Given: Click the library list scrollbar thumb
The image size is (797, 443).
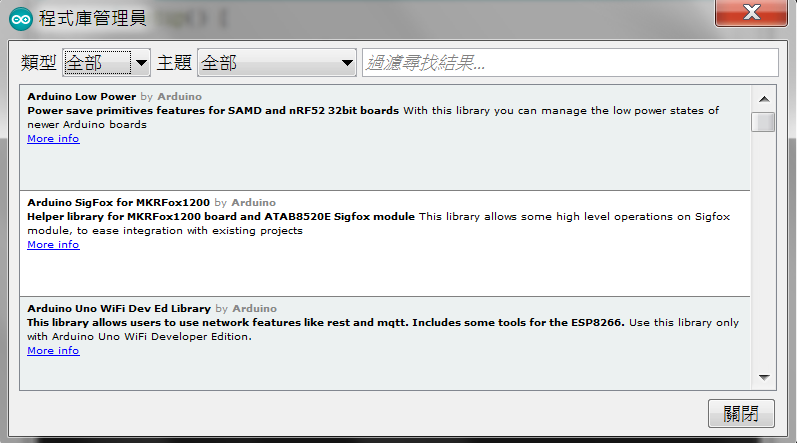Looking at the screenshot, I should click(x=763, y=122).
